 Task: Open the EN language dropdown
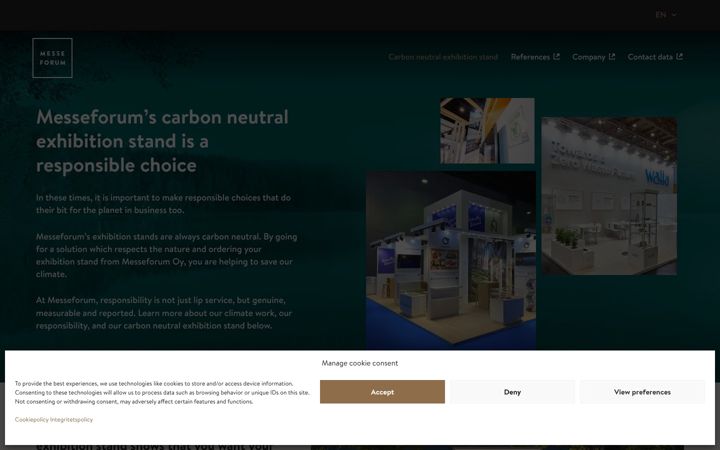(666, 15)
